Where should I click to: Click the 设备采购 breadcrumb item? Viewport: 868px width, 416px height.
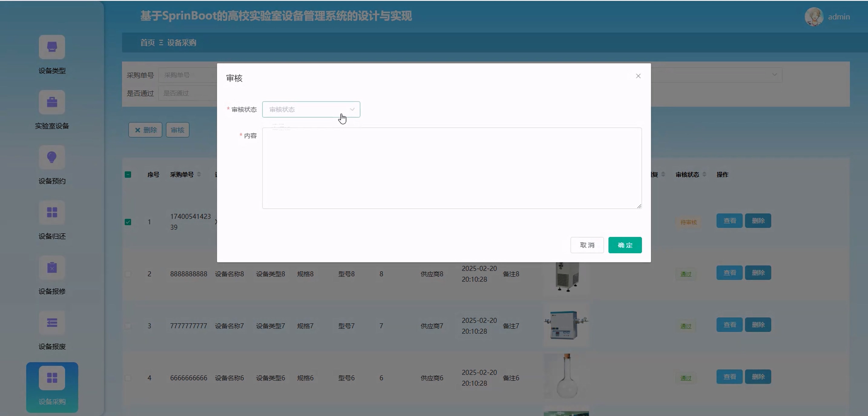coord(182,43)
